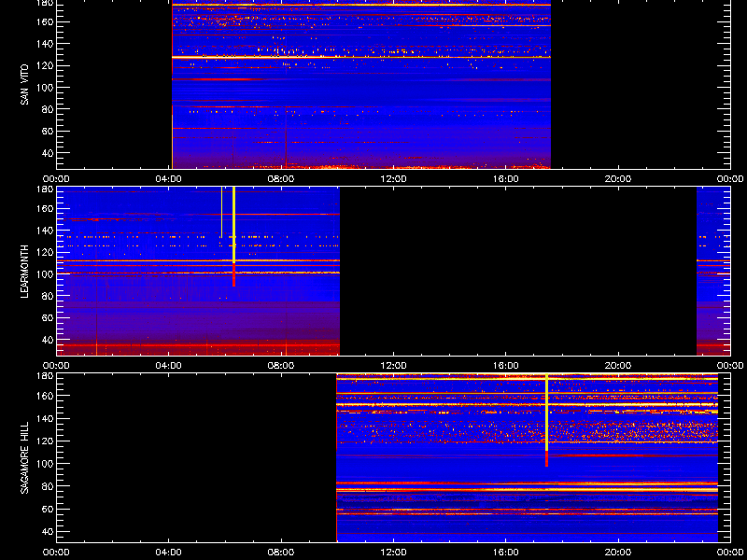The height and width of the screenshot is (560, 747).
Task: Click the 04:00 label under Sagamore Hill panel
Action: [169, 553]
